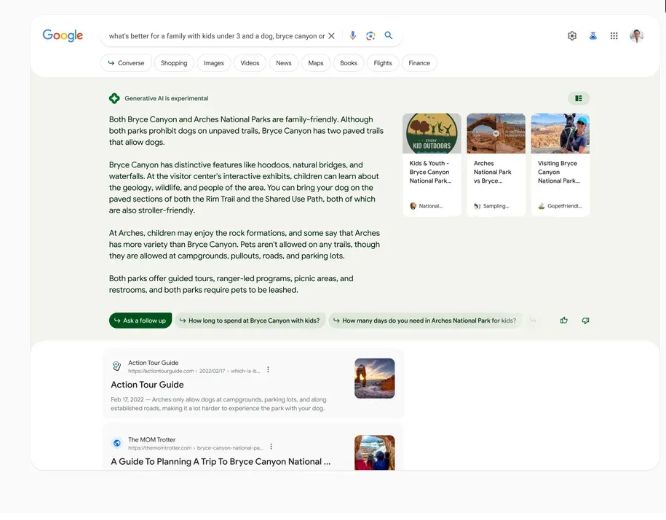
Task: Toggle the AI overview source layout view
Action: coord(578,98)
